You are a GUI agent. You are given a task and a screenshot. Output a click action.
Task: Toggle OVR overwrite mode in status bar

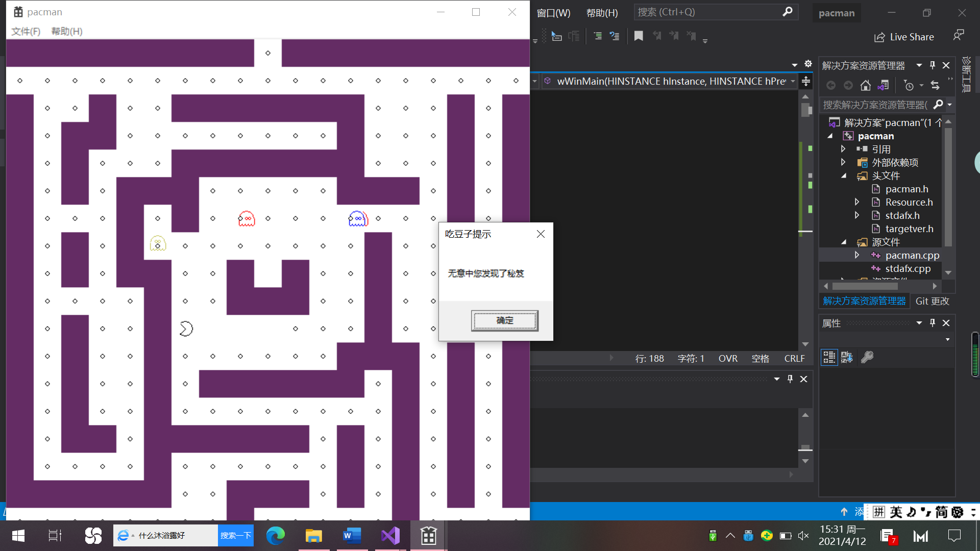pyautogui.click(x=728, y=359)
